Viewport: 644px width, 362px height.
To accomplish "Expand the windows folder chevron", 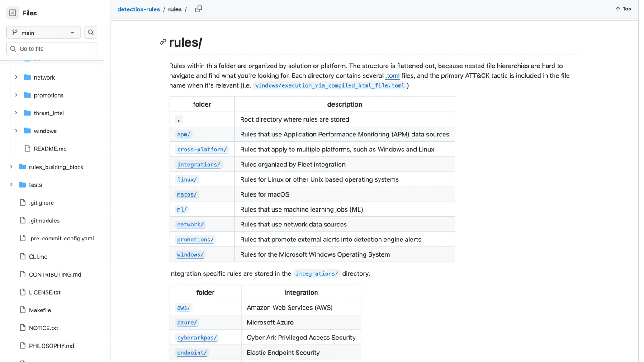I will point(16,131).
